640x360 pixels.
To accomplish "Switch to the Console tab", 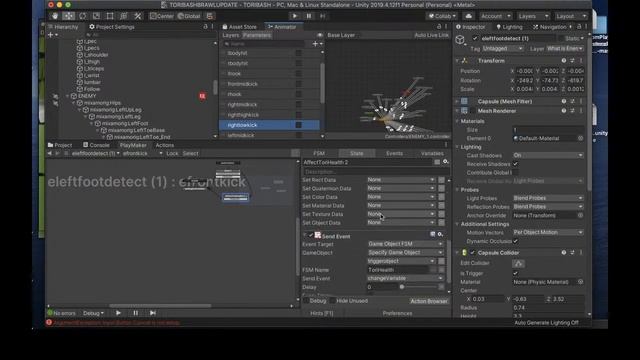I will (x=96, y=145).
